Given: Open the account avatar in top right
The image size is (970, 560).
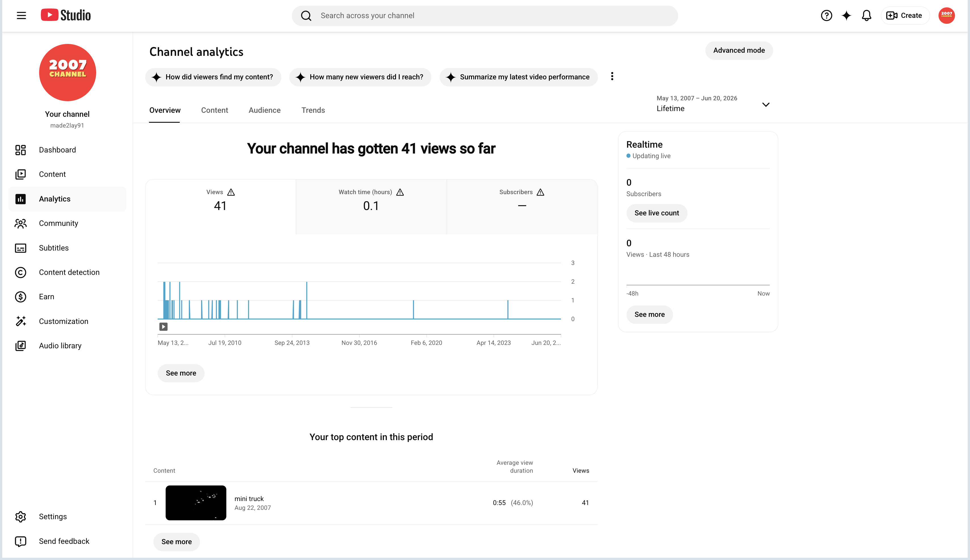Looking at the screenshot, I should tap(946, 15).
